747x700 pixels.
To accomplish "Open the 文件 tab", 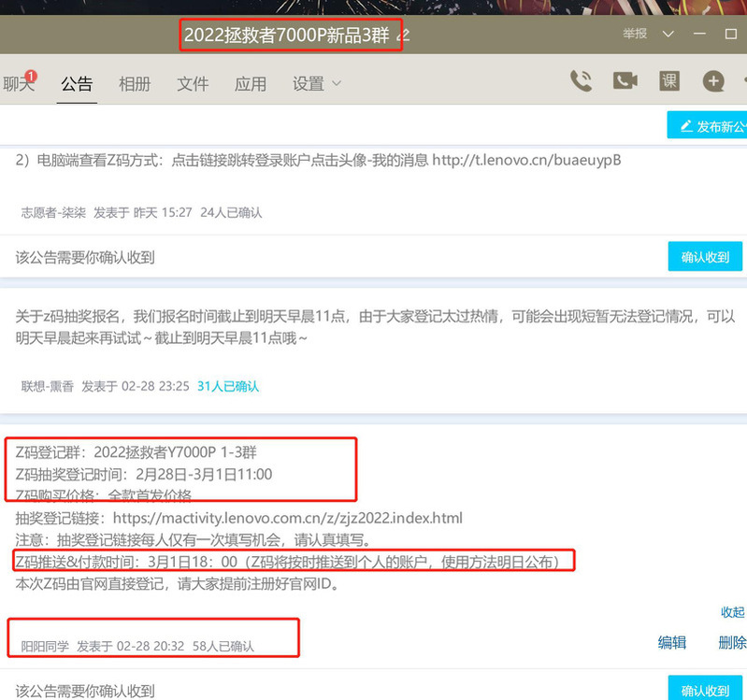I will pos(193,84).
